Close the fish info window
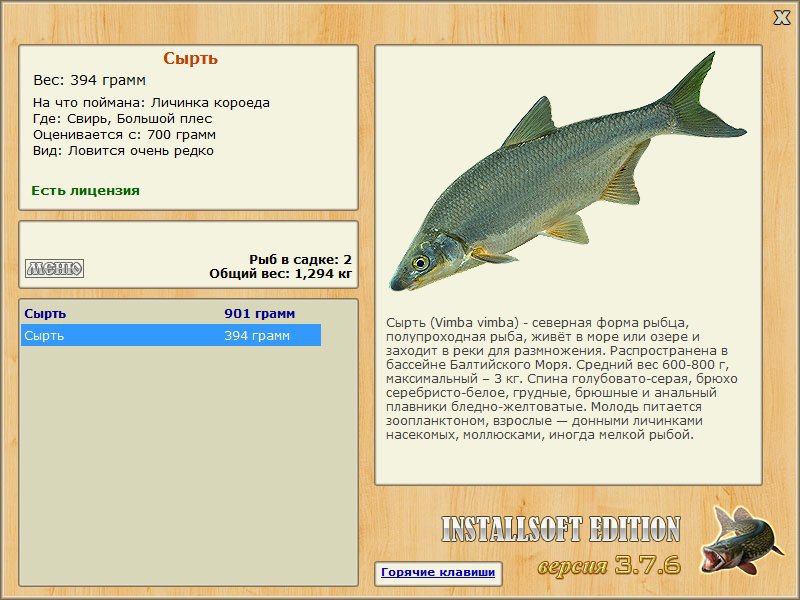 tap(781, 16)
